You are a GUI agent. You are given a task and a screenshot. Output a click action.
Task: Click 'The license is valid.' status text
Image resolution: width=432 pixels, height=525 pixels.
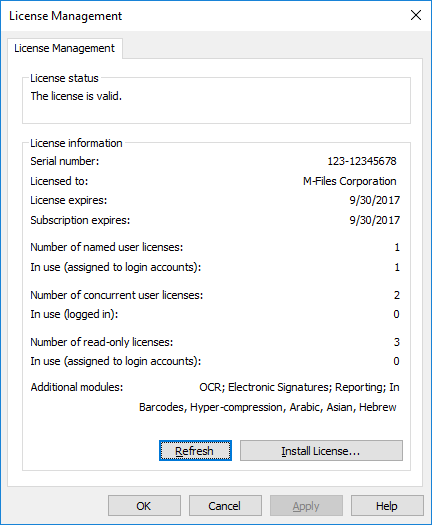click(x=76, y=96)
